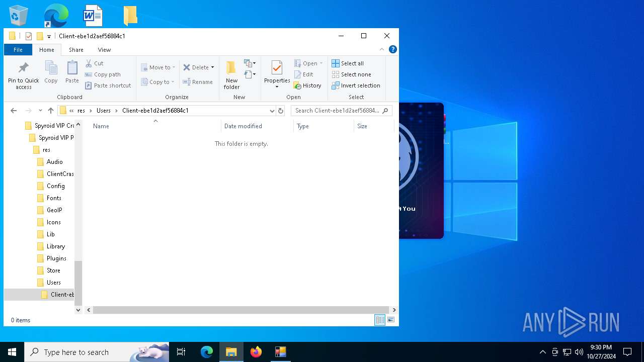Click the Copy ribbon icon

pos(51,72)
